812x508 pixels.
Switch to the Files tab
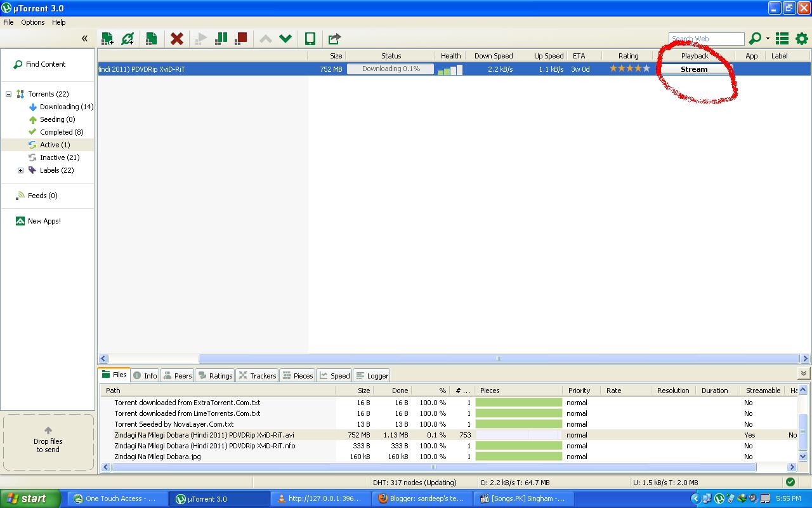click(x=115, y=375)
